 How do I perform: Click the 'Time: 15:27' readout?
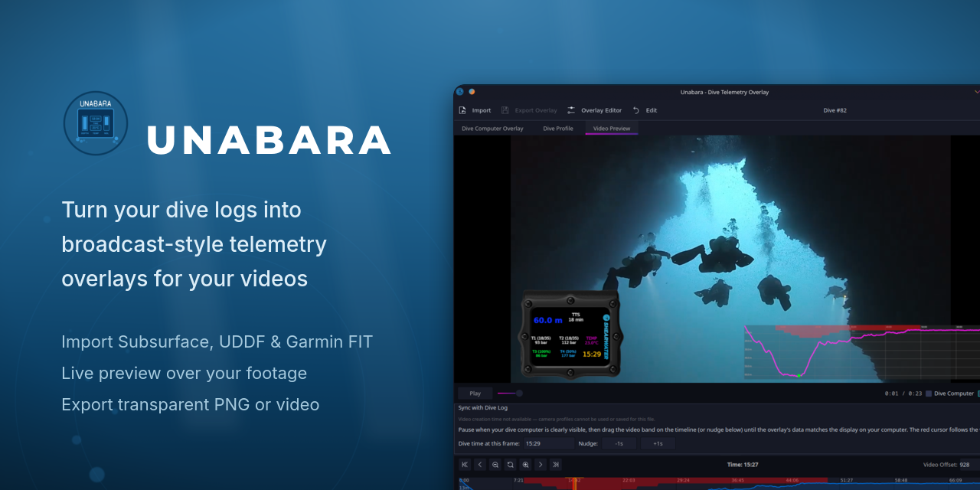[x=743, y=464]
